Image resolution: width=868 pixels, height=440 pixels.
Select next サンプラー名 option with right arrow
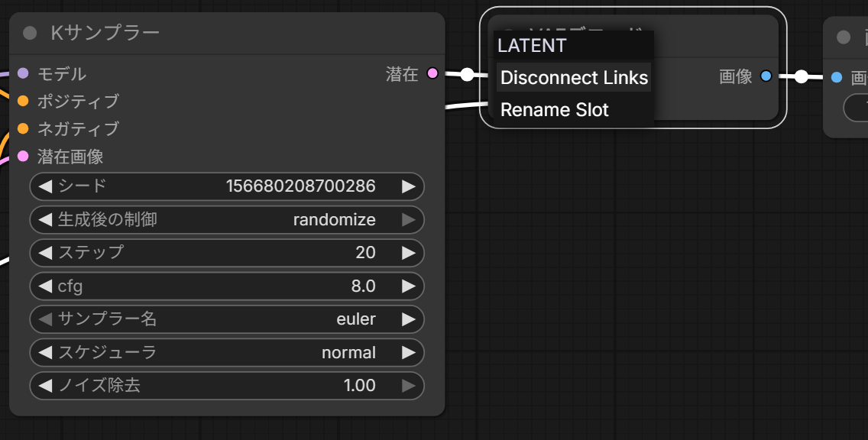pos(409,319)
